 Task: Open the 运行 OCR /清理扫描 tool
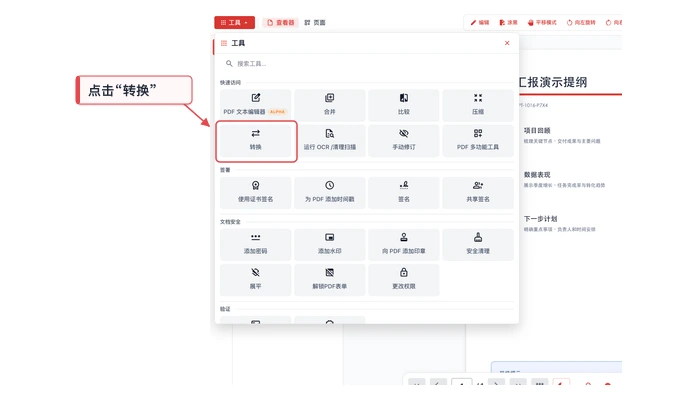pos(329,140)
